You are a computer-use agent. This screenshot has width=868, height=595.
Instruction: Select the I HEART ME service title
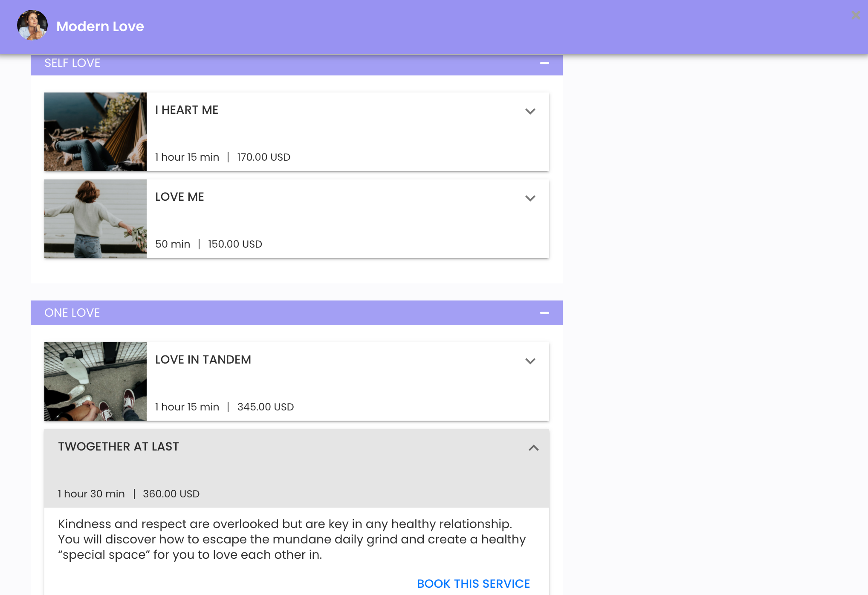[187, 110]
